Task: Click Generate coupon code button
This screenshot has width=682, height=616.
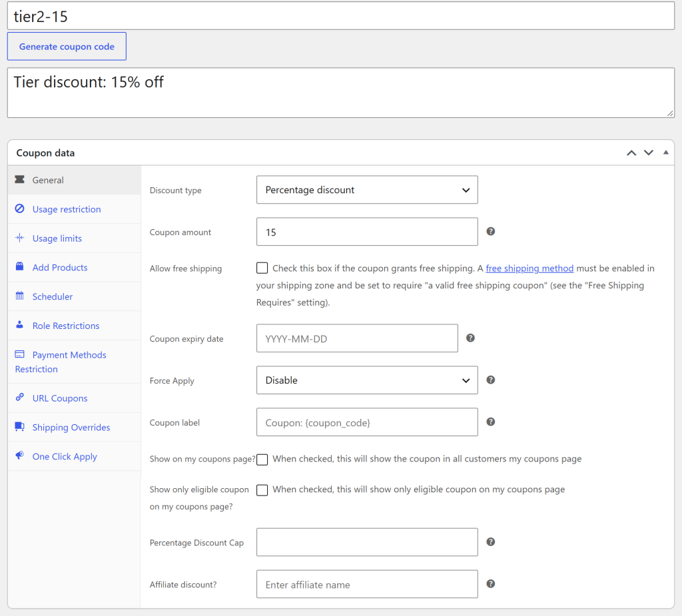Action: 67,46
